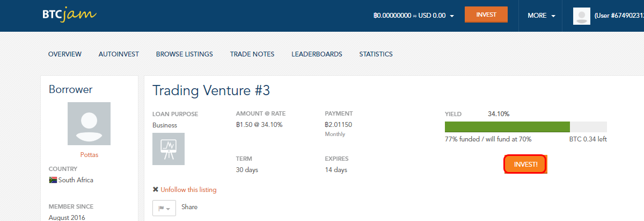
Task: Click the green funding progress bar
Action: (507, 127)
